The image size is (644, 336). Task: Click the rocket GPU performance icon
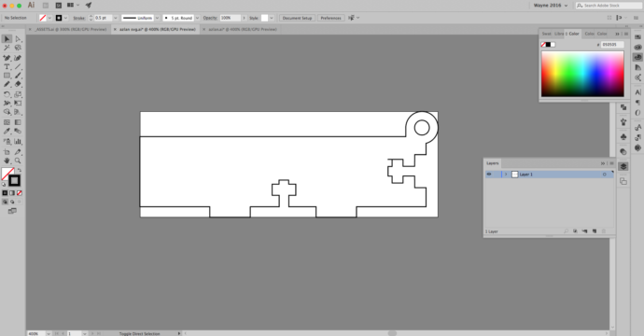pos(89,6)
